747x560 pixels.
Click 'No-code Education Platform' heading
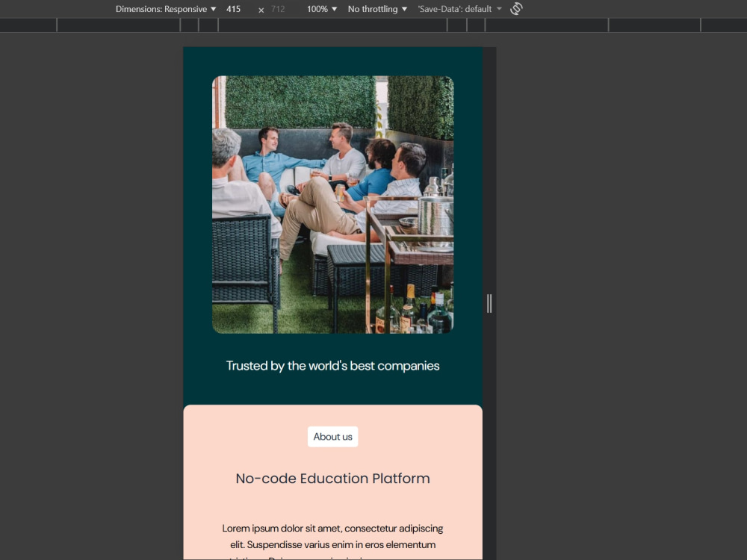332,478
